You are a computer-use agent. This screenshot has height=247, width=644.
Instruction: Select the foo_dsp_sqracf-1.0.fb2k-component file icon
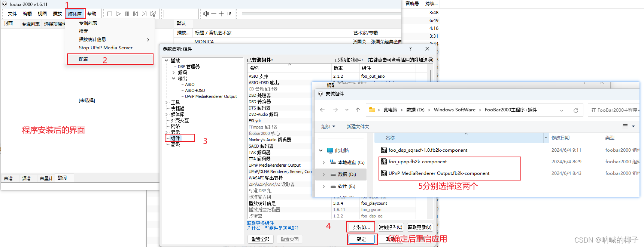(384, 150)
